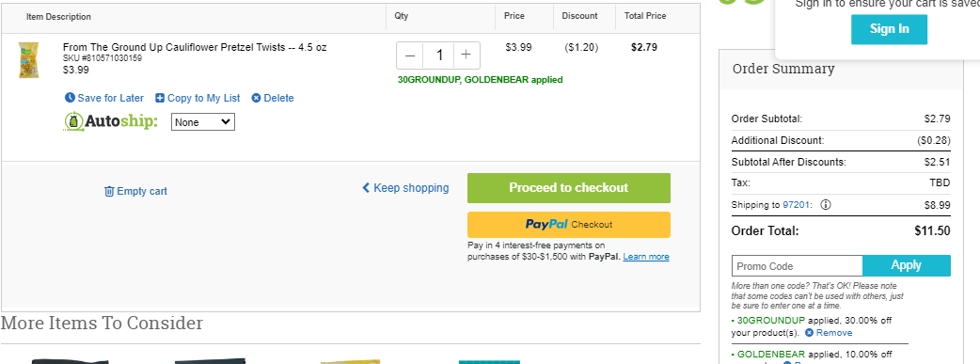Click the Sign In button
The width and height of the screenshot is (980, 364).
(x=890, y=29)
